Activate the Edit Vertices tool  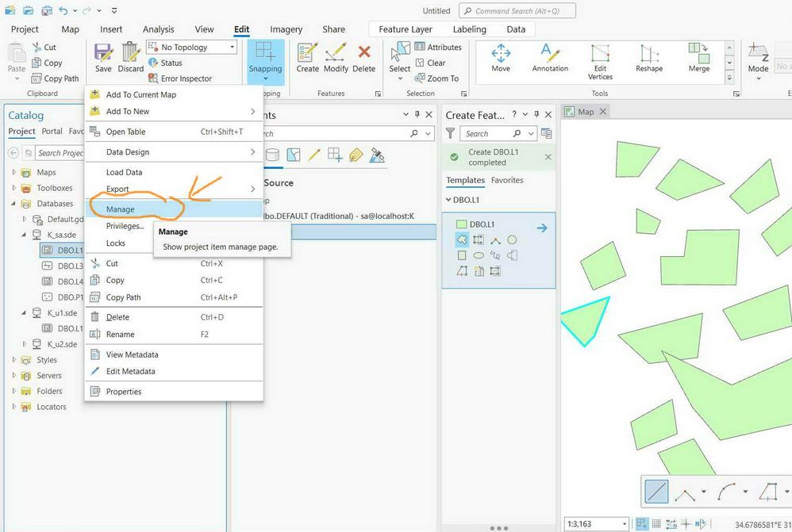click(600, 62)
